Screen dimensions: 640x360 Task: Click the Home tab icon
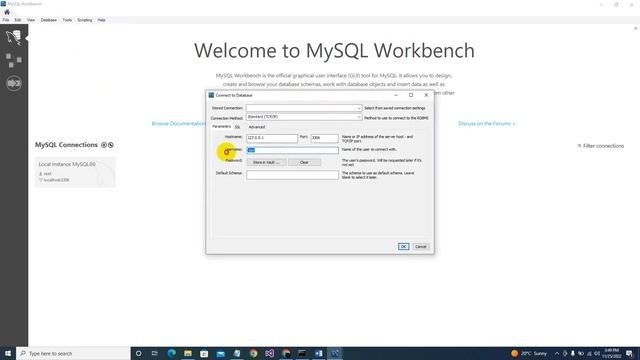[x=7, y=12]
